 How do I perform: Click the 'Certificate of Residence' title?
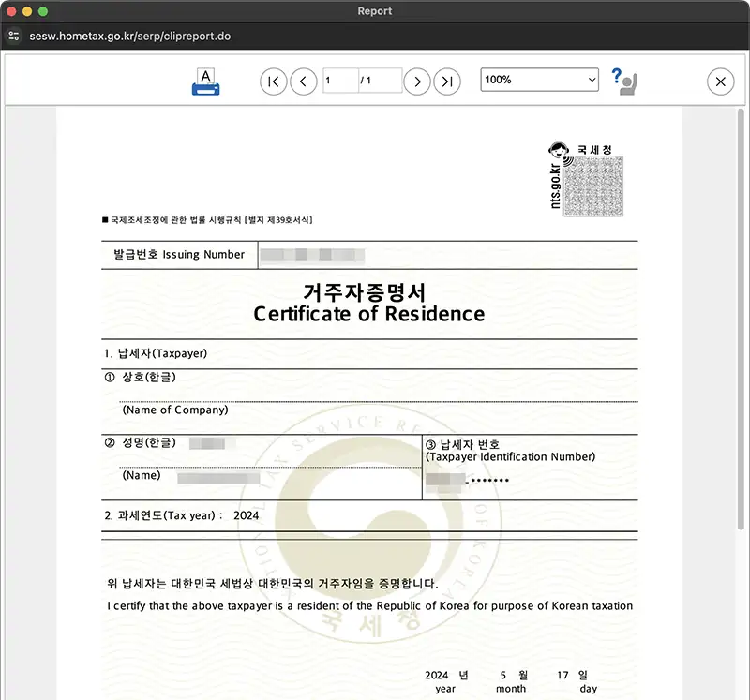pyautogui.click(x=368, y=314)
